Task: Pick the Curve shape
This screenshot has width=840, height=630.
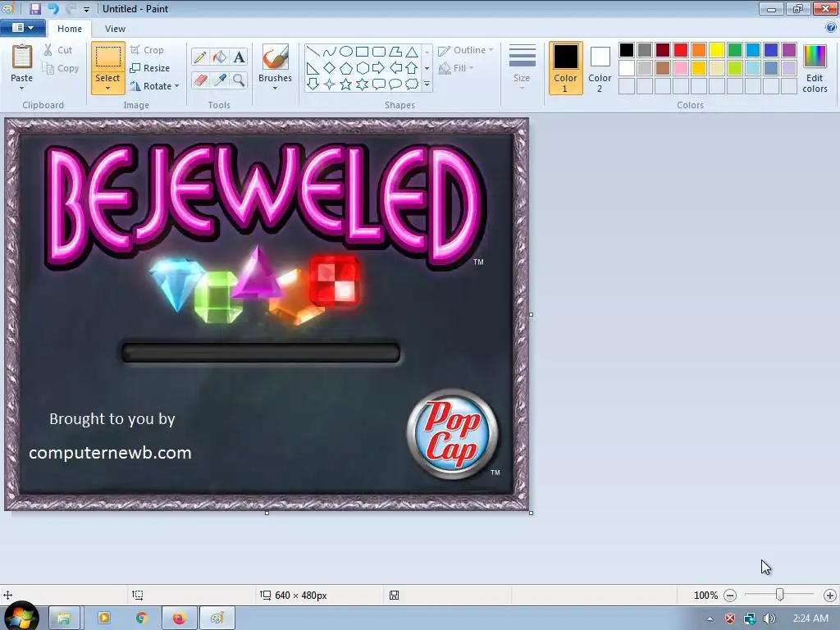Action: pyautogui.click(x=330, y=52)
